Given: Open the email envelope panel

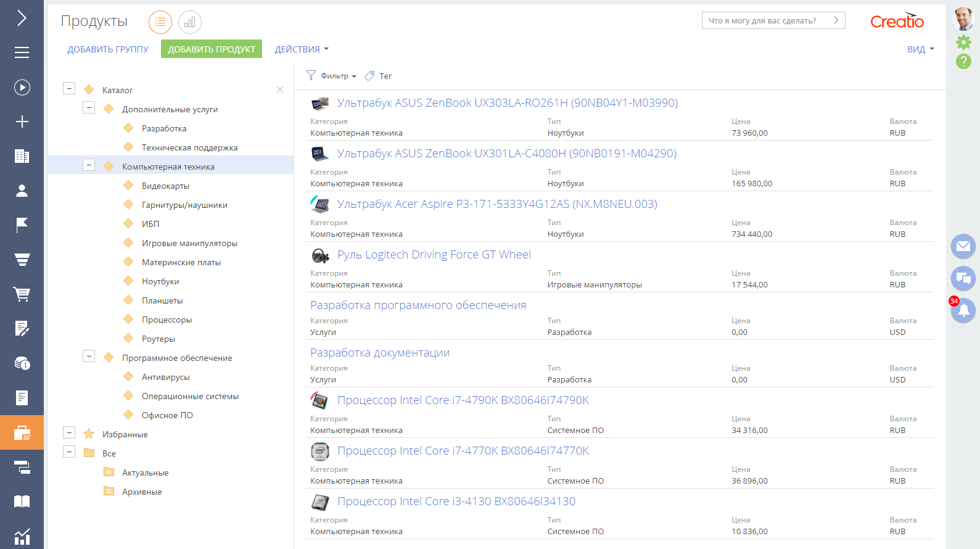Looking at the screenshot, I should coord(963,247).
